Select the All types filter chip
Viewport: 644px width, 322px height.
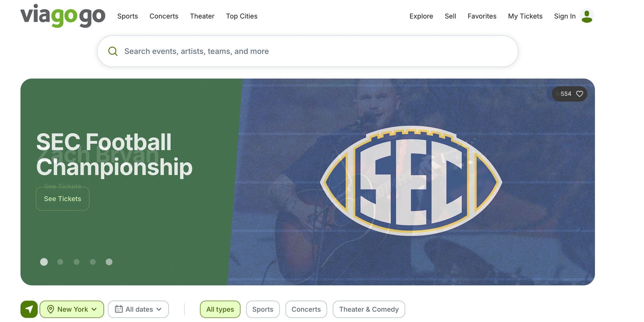tap(220, 309)
